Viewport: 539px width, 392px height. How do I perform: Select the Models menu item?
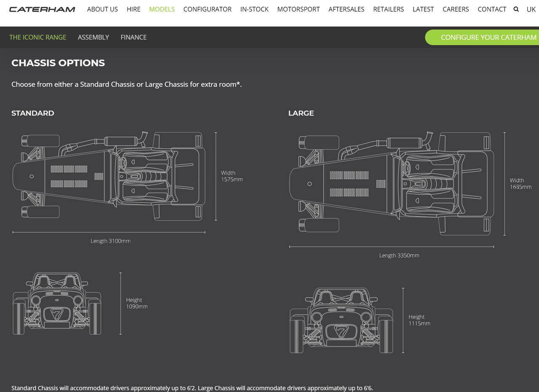pos(162,9)
